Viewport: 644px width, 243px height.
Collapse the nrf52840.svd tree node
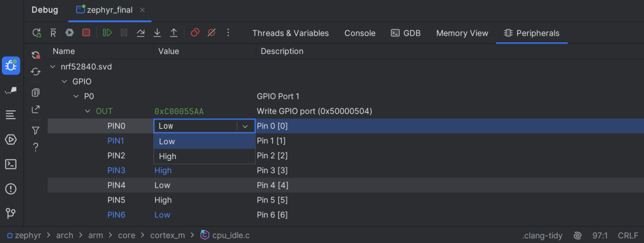pyautogui.click(x=52, y=67)
